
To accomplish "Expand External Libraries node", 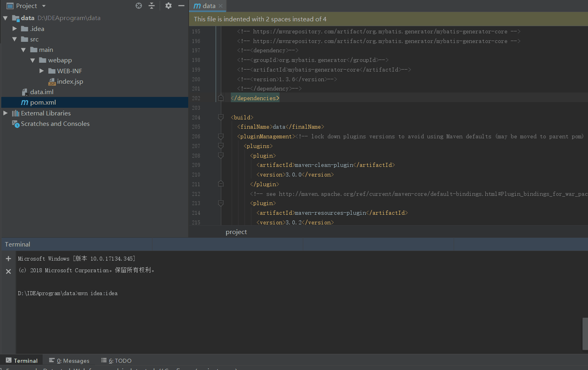I will (6, 113).
